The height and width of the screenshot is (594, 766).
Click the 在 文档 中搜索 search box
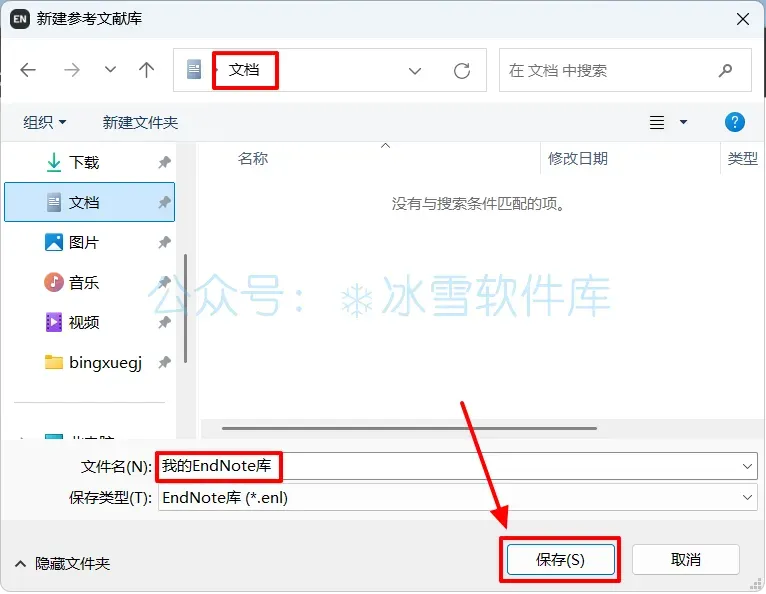pyautogui.click(x=625, y=70)
